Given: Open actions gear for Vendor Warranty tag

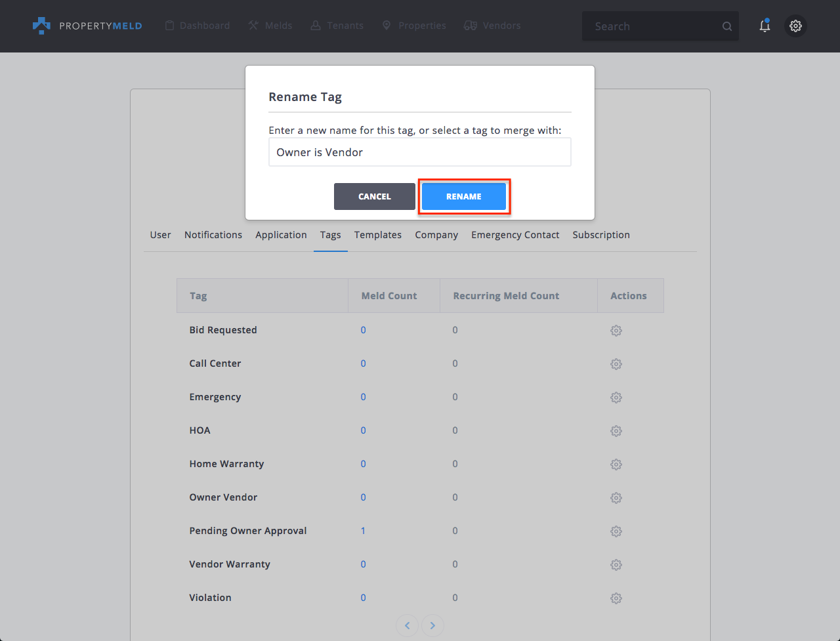Looking at the screenshot, I should coord(616,565).
